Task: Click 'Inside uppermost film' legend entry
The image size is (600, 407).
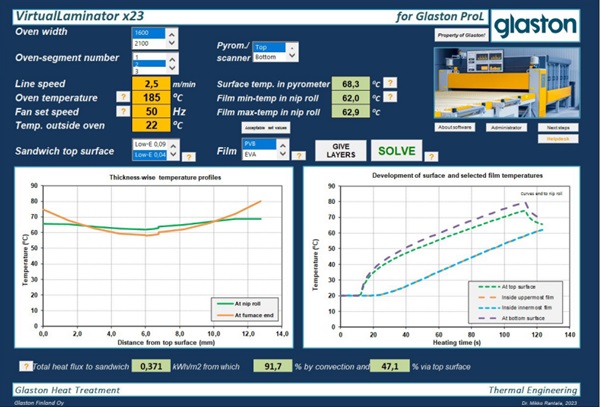Action: 516,297
